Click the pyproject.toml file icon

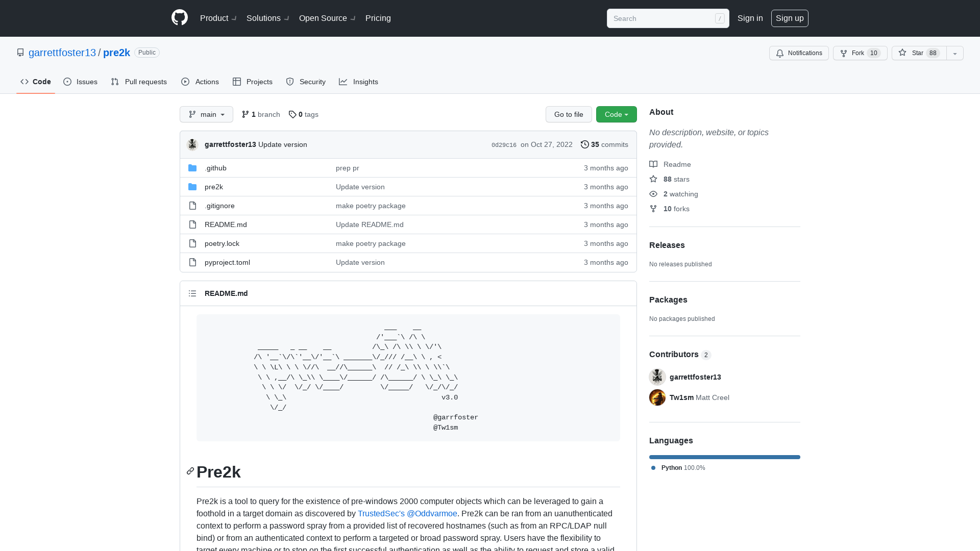[192, 262]
